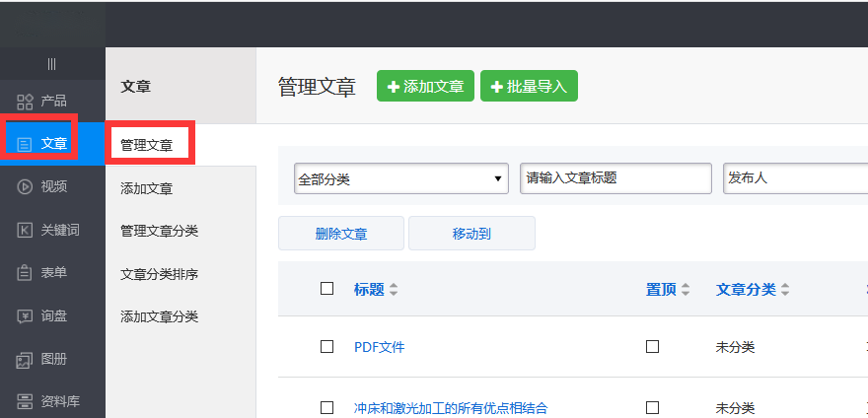The image size is (868, 418).
Task: Click the 关键词 sidebar icon
Action: point(26,231)
